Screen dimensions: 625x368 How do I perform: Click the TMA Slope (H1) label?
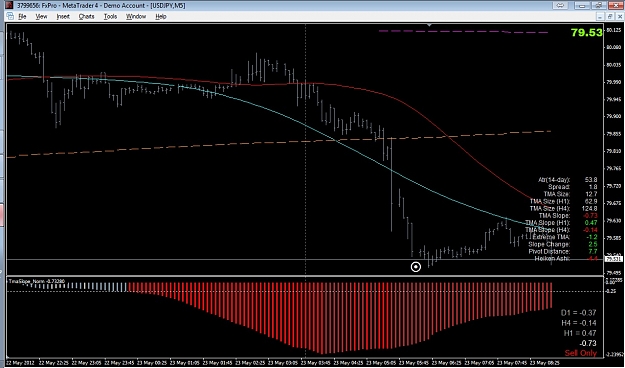click(548, 223)
